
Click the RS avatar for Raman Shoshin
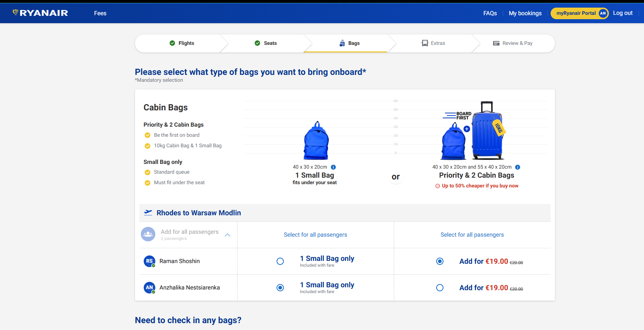[x=150, y=261]
